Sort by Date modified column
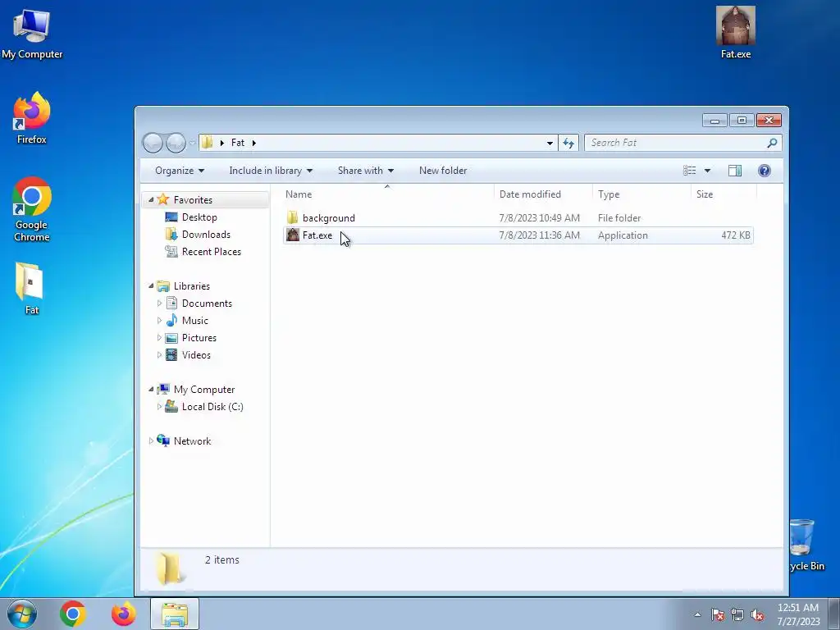The height and width of the screenshot is (630, 840). [x=543, y=194]
